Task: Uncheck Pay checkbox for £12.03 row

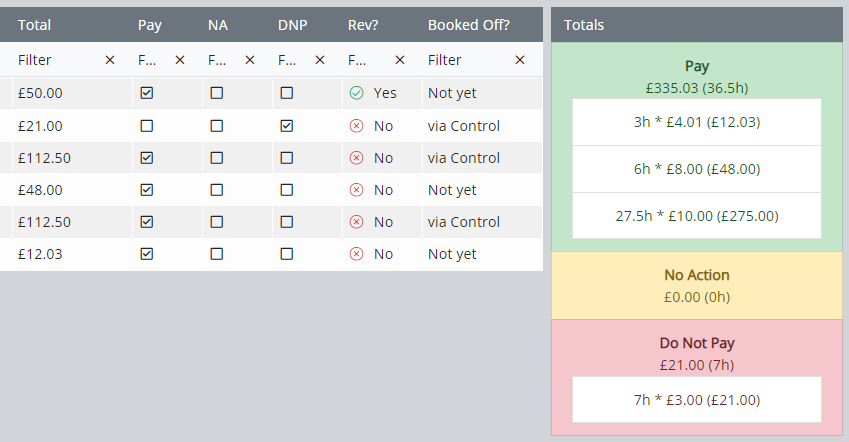Action: pos(147,254)
